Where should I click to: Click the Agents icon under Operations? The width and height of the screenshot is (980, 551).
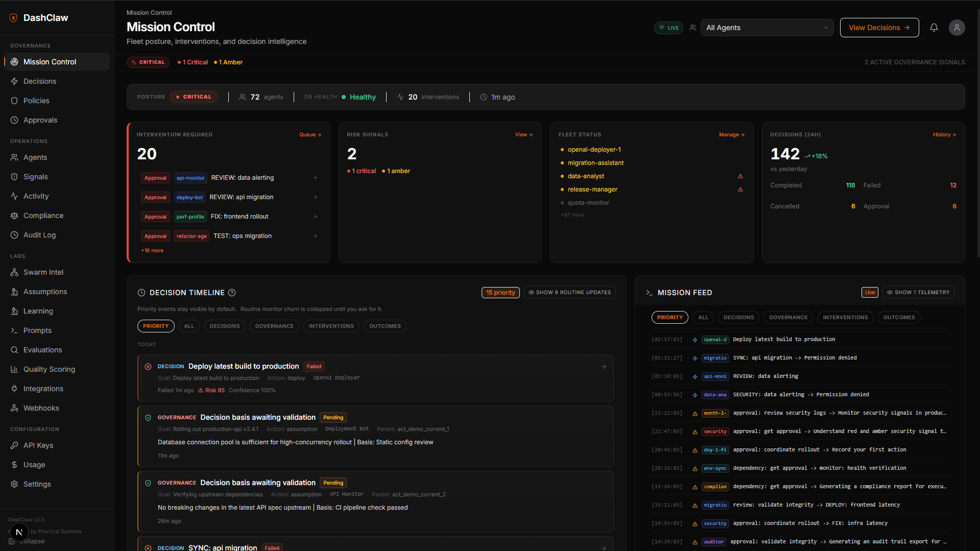coord(15,157)
